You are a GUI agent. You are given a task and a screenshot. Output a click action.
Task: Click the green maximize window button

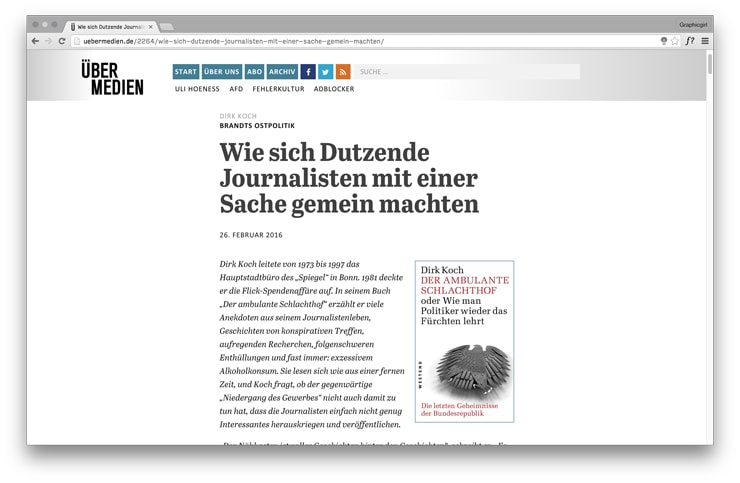55,24
